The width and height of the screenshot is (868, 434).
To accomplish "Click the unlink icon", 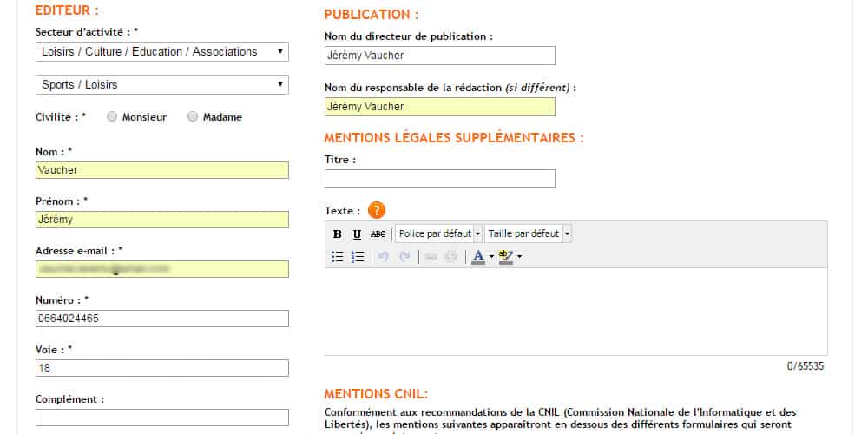I will click(451, 256).
